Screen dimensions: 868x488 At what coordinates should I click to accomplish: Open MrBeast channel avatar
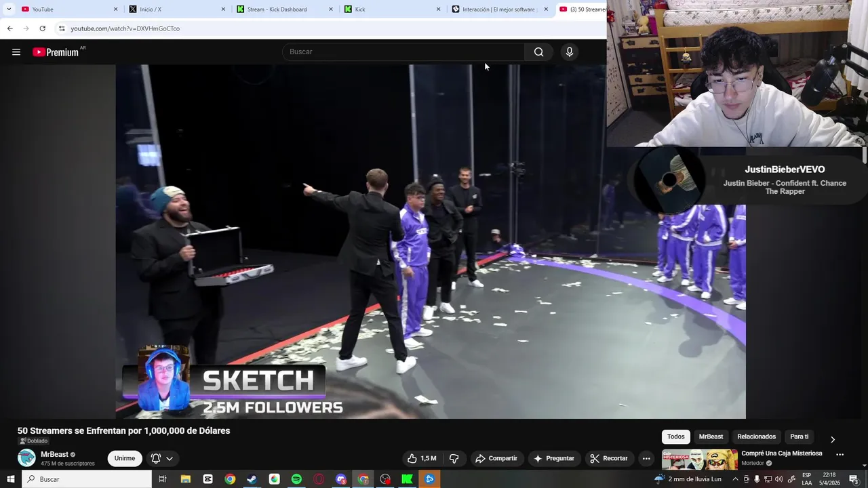[x=26, y=458]
